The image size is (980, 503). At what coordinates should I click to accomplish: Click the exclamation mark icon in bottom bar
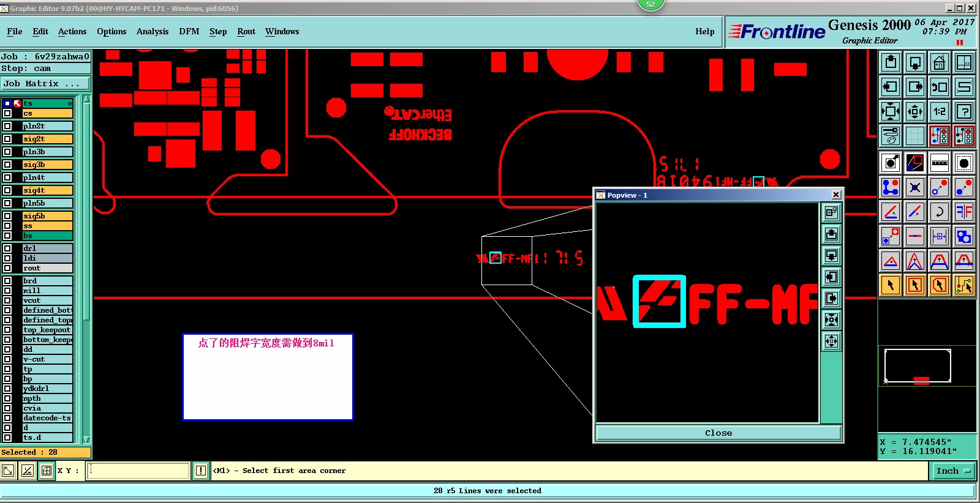(201, 471)
